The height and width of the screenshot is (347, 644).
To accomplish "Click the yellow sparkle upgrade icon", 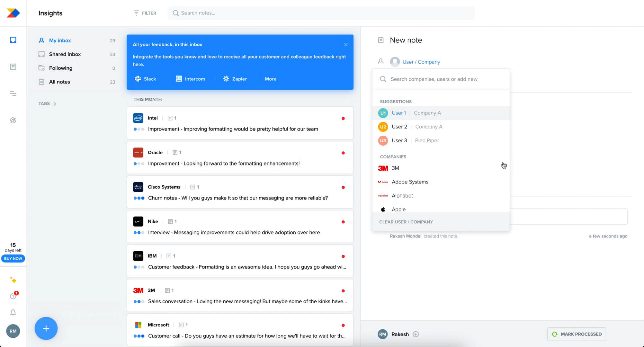I will coord(13,280).
